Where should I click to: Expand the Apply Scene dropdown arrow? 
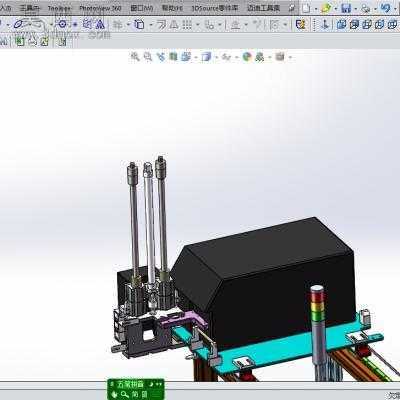[269, 58]
